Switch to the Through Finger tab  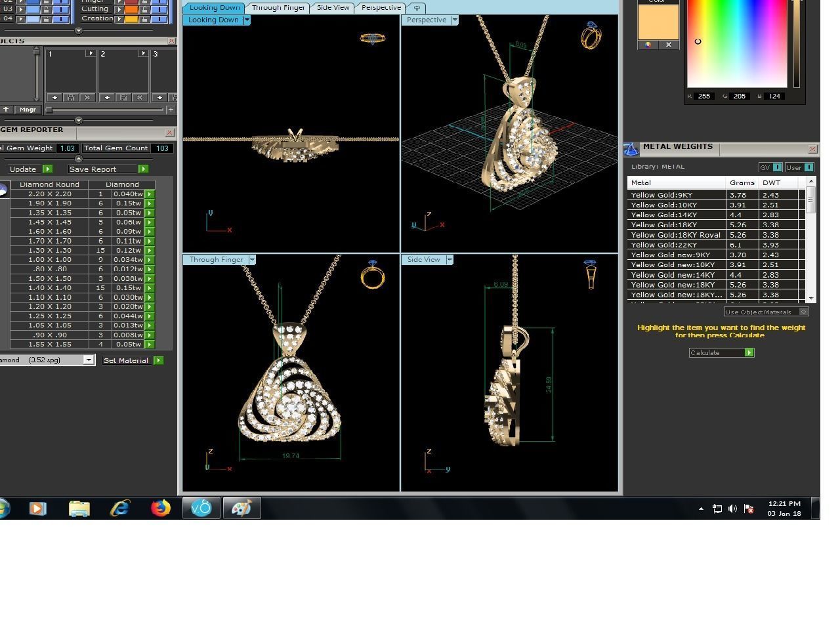coord(278,7)
